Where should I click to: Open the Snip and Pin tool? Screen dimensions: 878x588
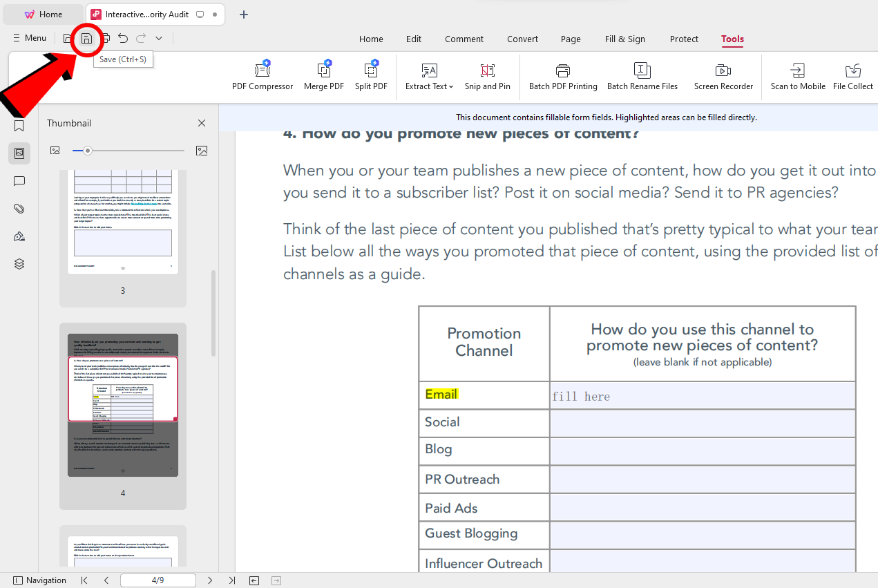[487, 75]
